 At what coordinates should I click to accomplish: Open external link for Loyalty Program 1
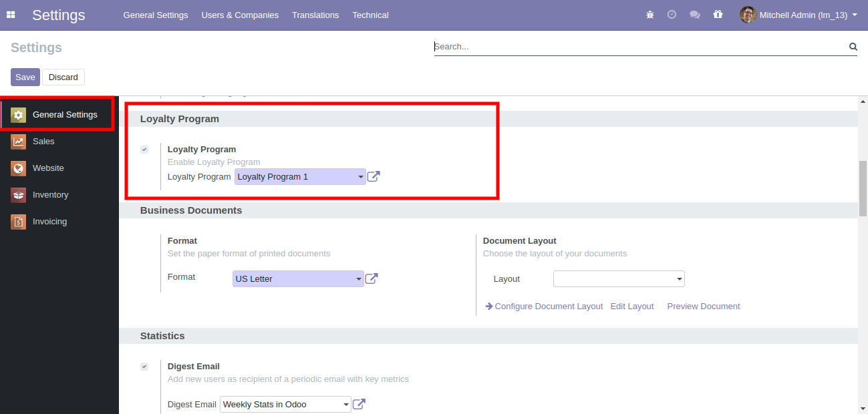(x=374, y=177)
